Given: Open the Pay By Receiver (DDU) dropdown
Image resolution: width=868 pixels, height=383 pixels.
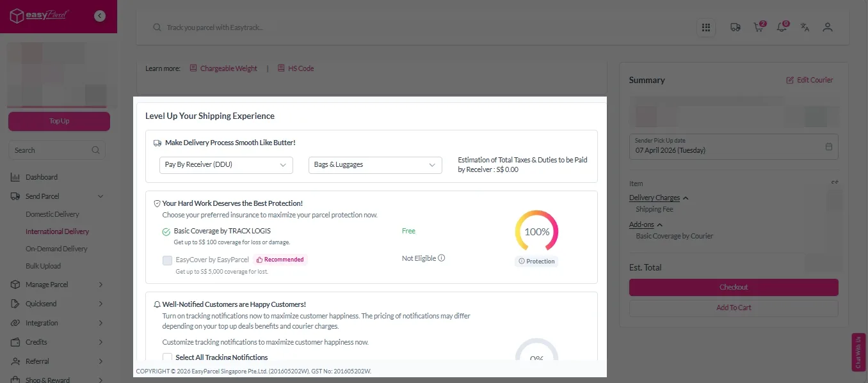Looking at the screenshot, I should pyautogui.click(x=226, y=165).
